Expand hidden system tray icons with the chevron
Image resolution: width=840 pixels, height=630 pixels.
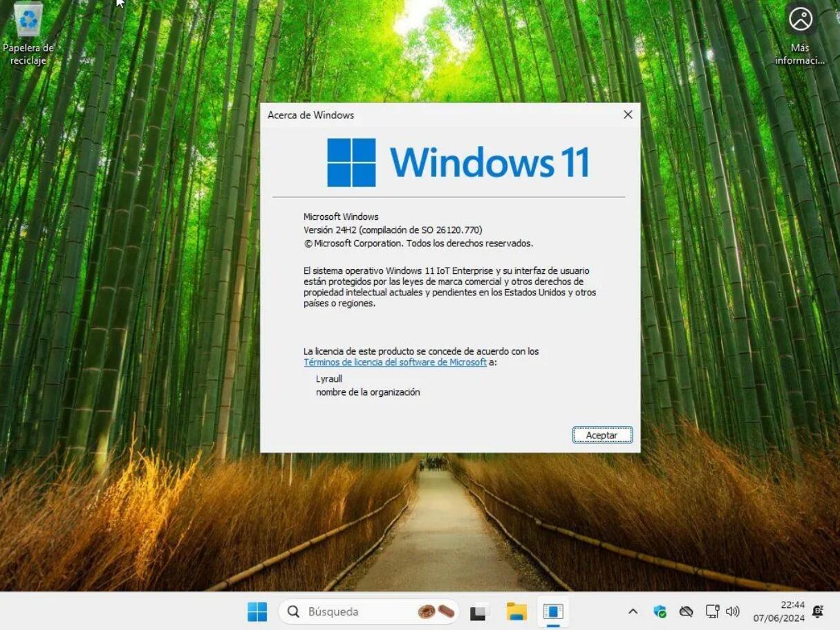point(633,611)
